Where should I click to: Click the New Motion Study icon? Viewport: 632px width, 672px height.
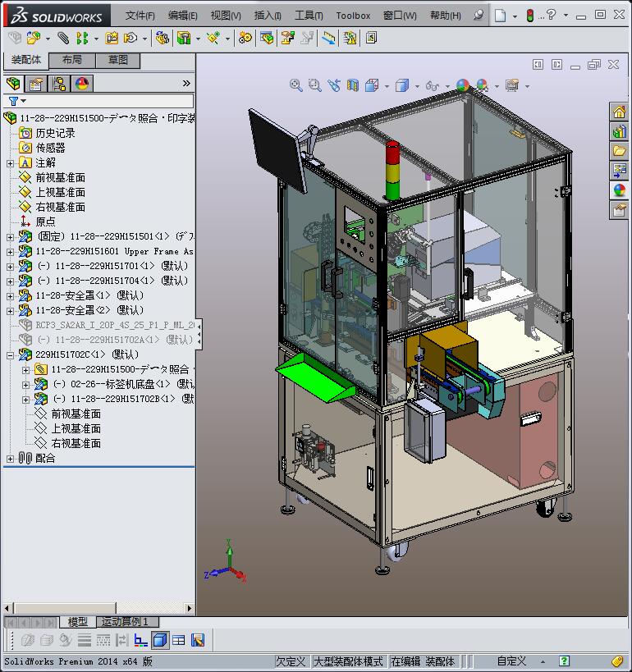[x=245, y=38]
